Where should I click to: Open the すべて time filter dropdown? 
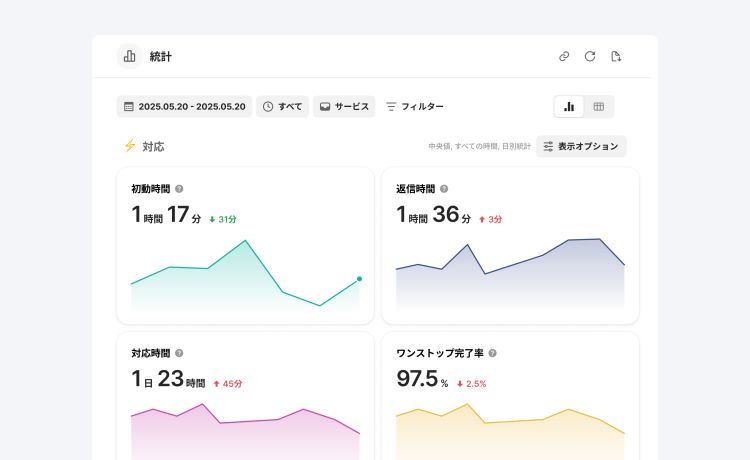click(x=282, y=107)
